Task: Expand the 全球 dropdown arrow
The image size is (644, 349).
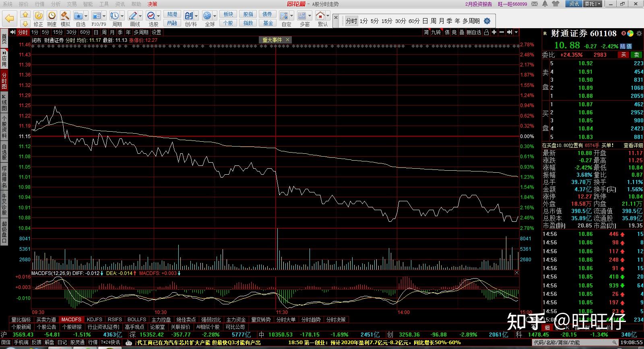Action: point(215,16)
